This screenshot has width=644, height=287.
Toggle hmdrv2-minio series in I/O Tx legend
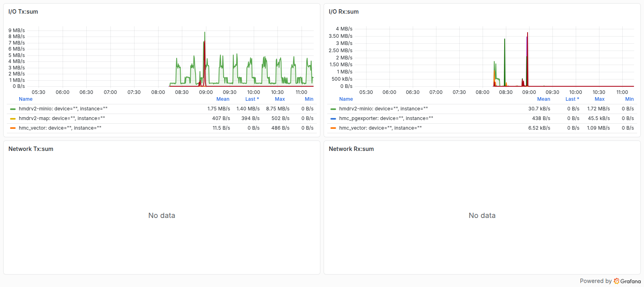[x=63, y=109]
